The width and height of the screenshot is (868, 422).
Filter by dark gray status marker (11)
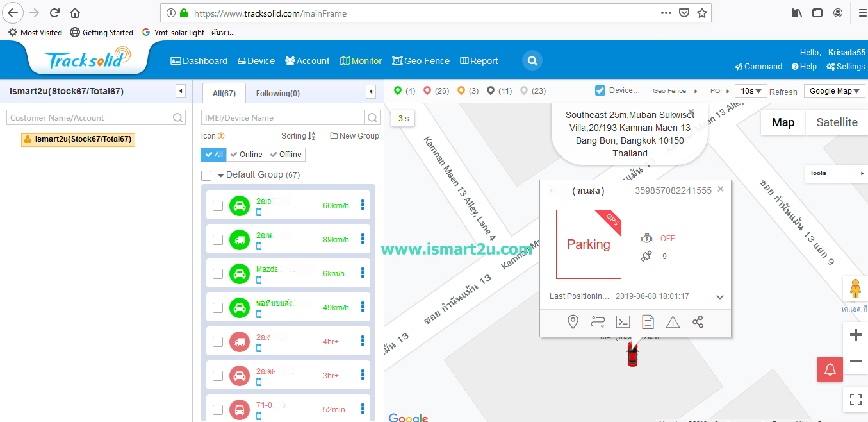point(491,90)
